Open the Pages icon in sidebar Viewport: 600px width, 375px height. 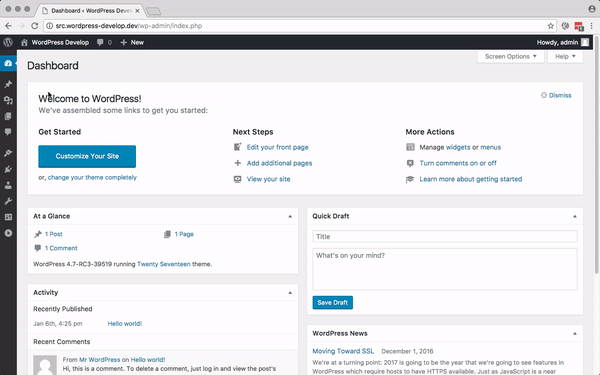pos(8,116)
